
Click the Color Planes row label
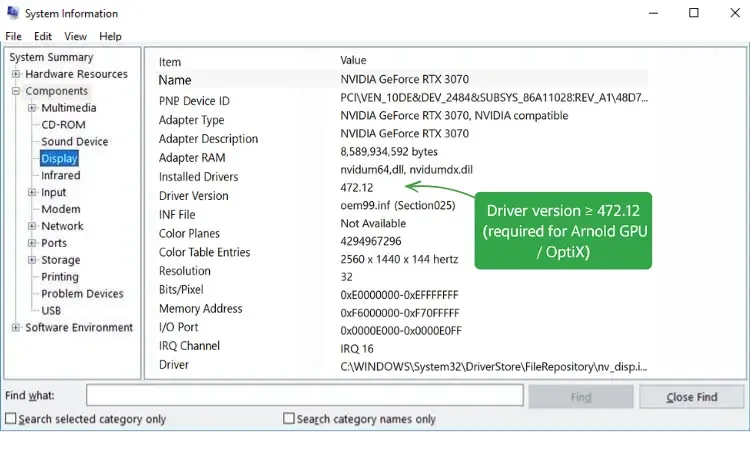pos(189,233)
